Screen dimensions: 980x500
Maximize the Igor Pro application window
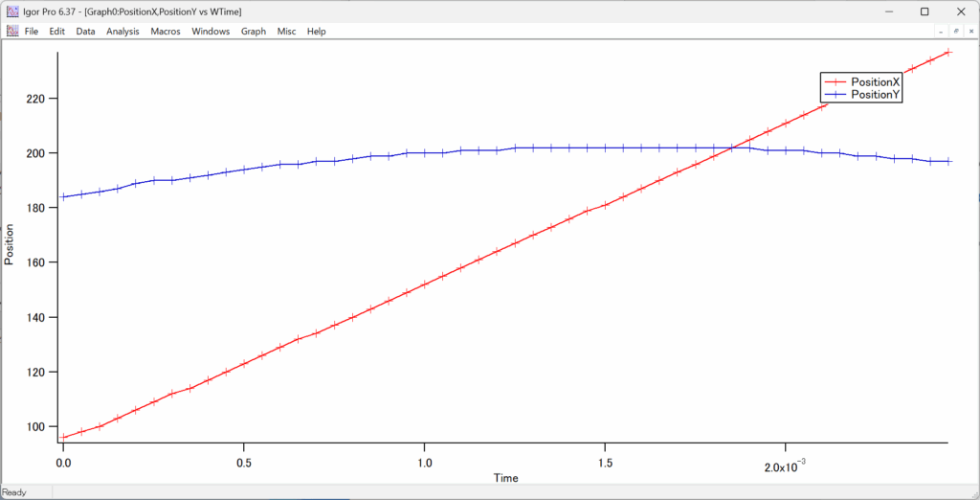(x=924, y=11)
